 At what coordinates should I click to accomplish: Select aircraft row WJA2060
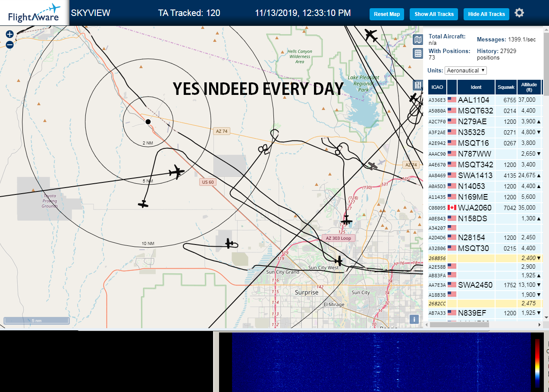point(485,207)
